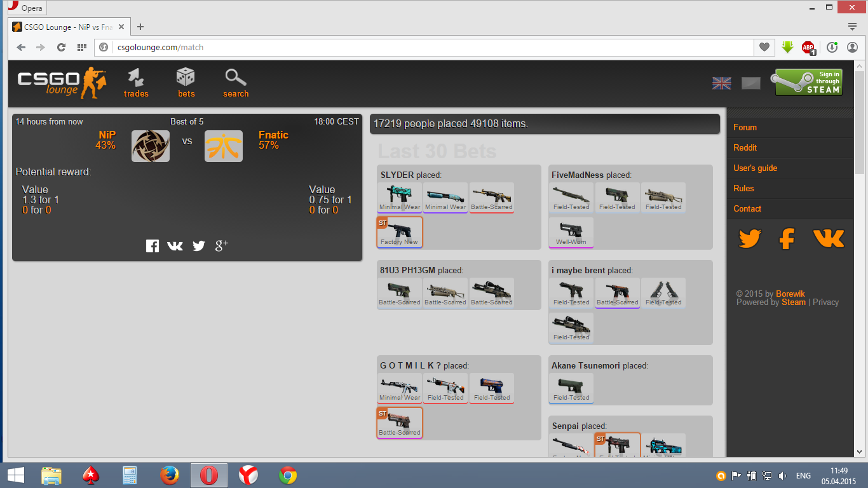Open the sidebar Twitter icon
Screen dimensions: 868x488
750,239
